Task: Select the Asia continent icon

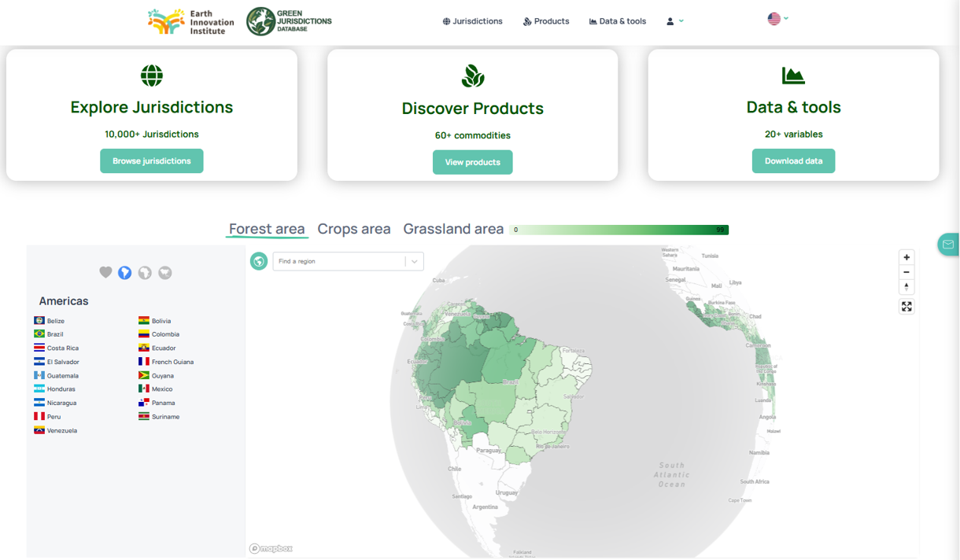Action: pos(165,272)
